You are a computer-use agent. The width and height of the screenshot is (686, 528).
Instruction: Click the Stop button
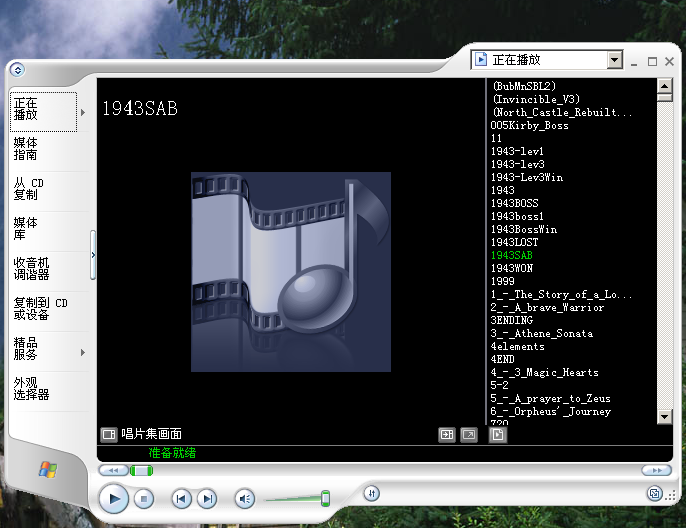[144, 498]
